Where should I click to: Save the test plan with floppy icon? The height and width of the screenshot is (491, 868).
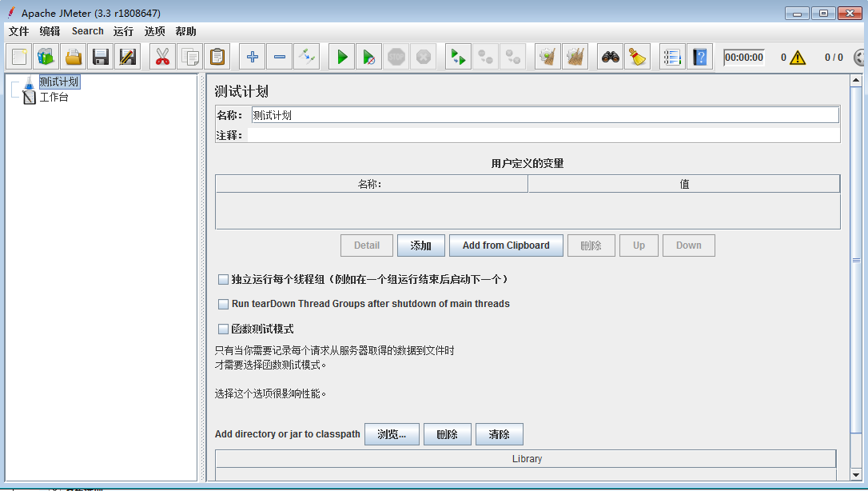coord(101,57)
